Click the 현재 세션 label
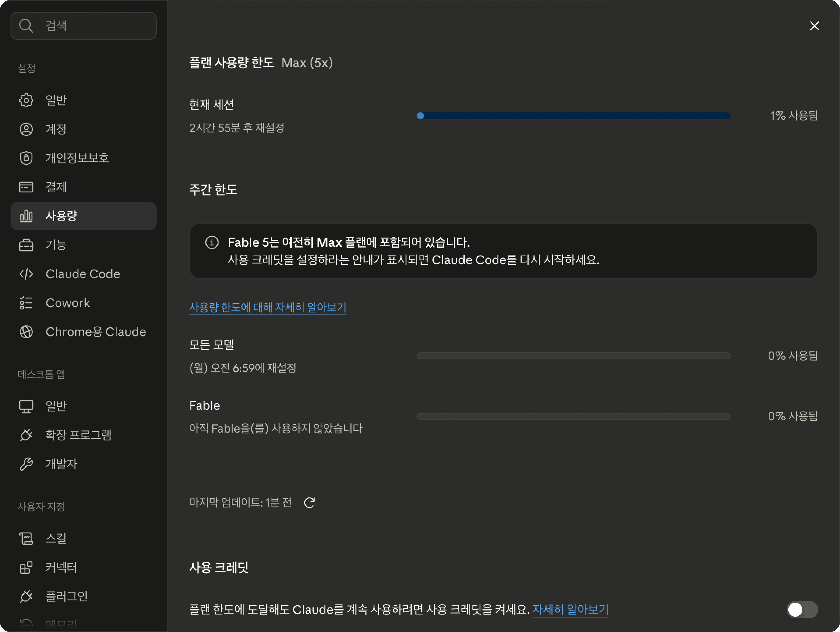This screenshot has height=632, width=840. [212, 105]
